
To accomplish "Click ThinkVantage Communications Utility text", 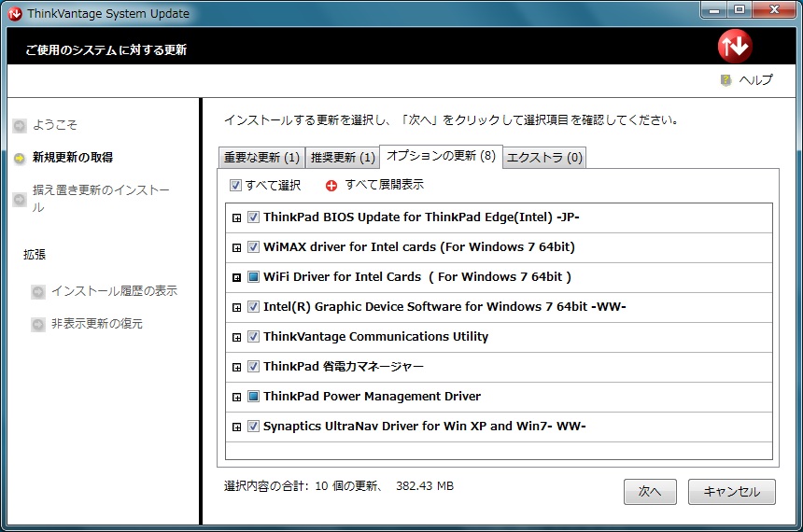I will 376,336.
